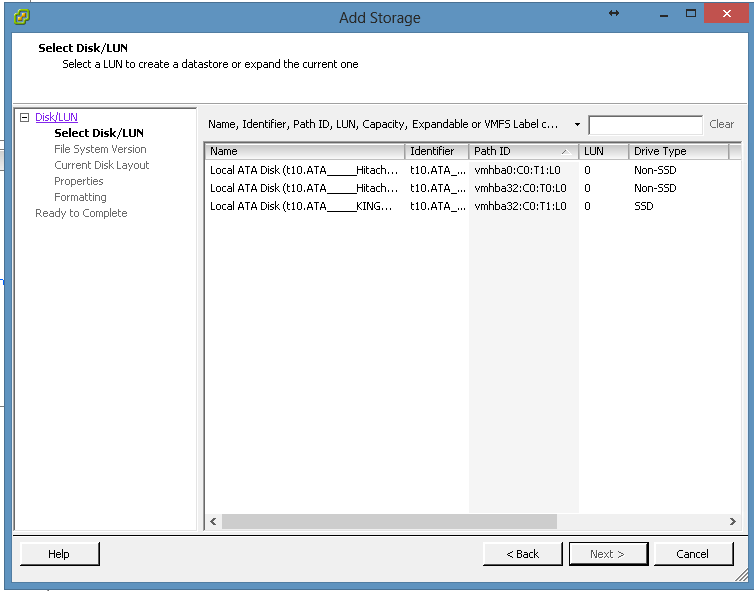Close the Add Storage window
The width and height of the screenshot is (754, 591).
click(719, 14)
